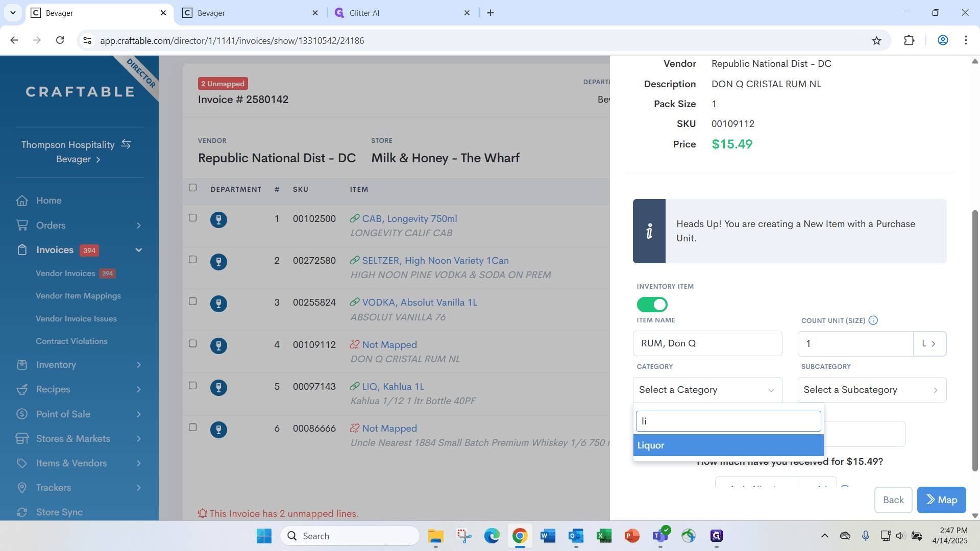This screenshot has width=980, height=551.
Task: Check the box for SKU 00102500
Action: point(192,218)
